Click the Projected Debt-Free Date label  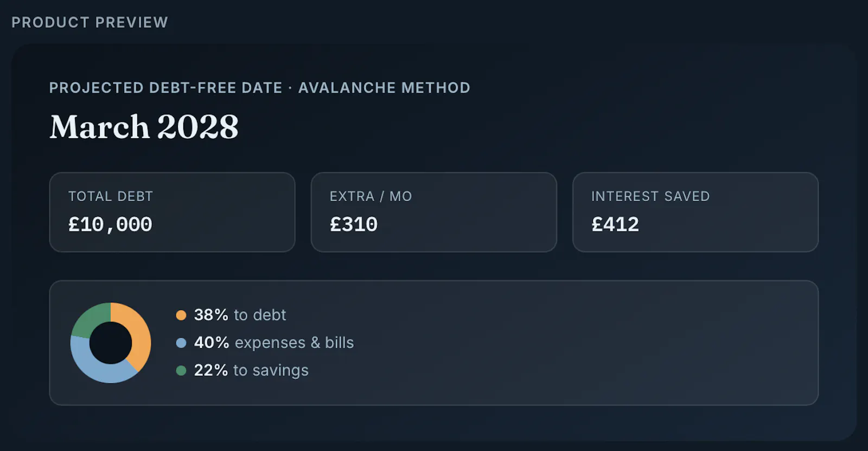coord(166,88)
